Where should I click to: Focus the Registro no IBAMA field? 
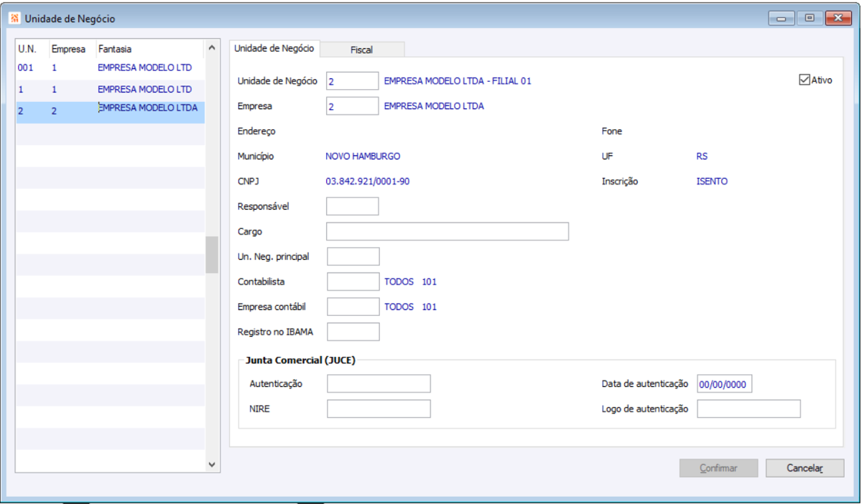click(353, 332)
